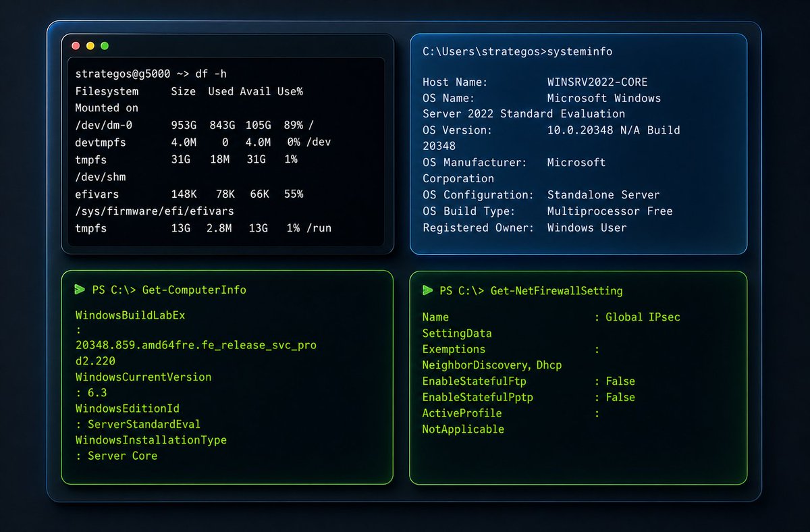The height and width of the screenshot is (532, 810).
Task: Select '10.0.20348 N/A Build' value
Action: pyautogui.click(x=614, y=130)
